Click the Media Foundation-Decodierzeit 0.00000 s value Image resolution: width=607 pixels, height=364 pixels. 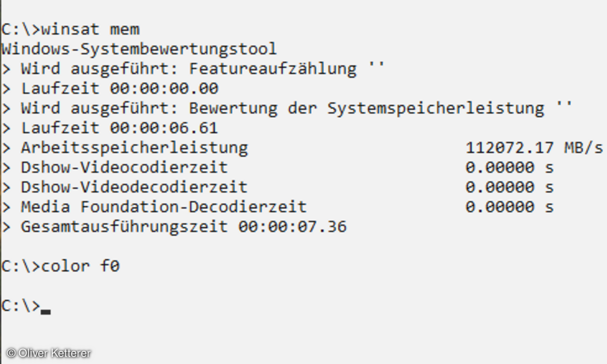click(509, 207)
